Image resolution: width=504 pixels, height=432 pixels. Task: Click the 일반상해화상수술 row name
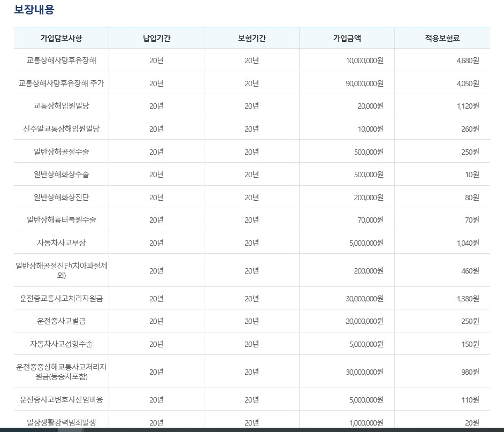tap(61, 174)
